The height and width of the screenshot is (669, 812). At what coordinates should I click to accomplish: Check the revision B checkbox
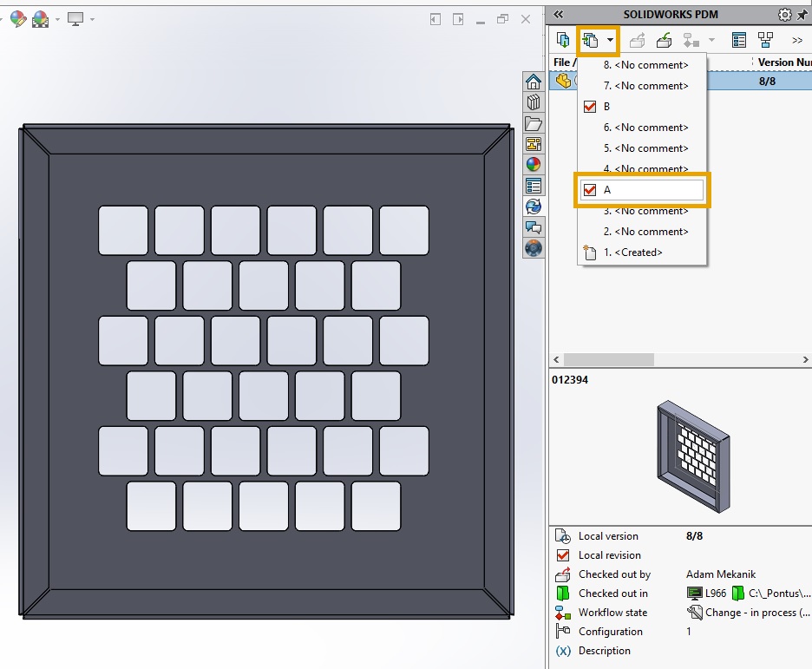pyautogui.click(x=589, y=106)
